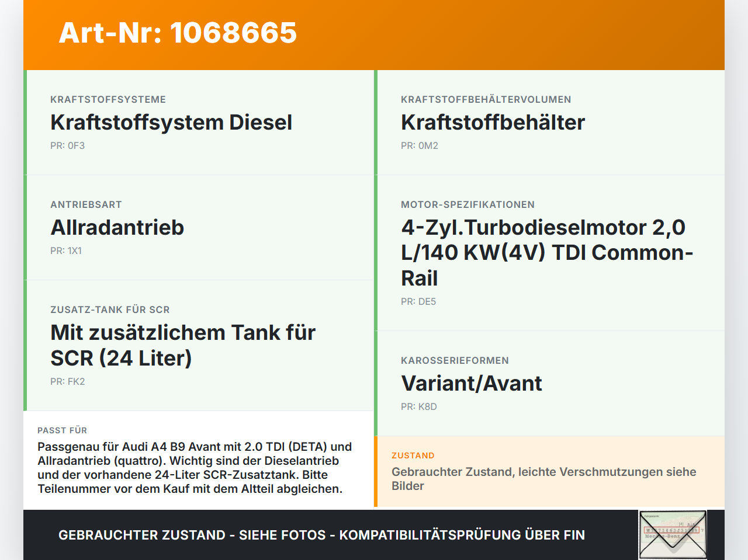Select the 4-Zyl.Turbodieselmotor specification text
This screenshot has height=560, width=748.
point(547,252)
